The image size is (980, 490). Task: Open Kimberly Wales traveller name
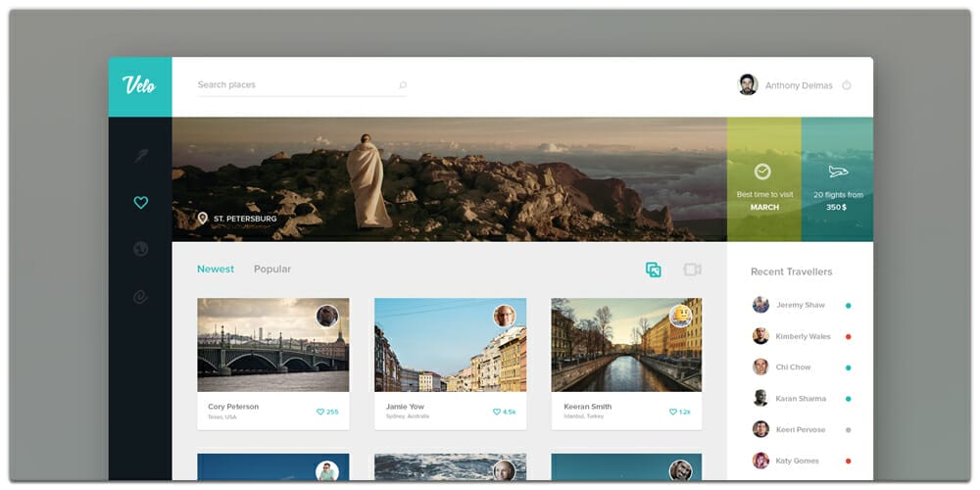[804, 336]
